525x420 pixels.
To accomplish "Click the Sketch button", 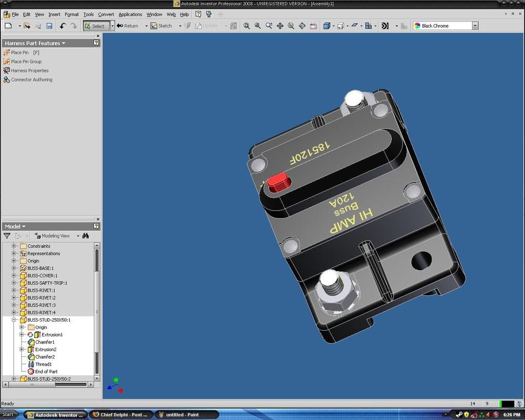I will coord(161,26).
